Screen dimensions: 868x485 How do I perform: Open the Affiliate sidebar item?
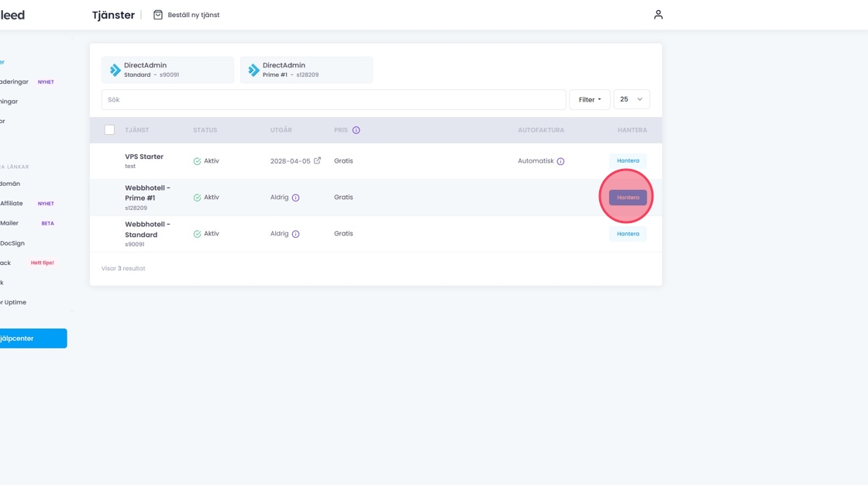(x=12, y=203)
